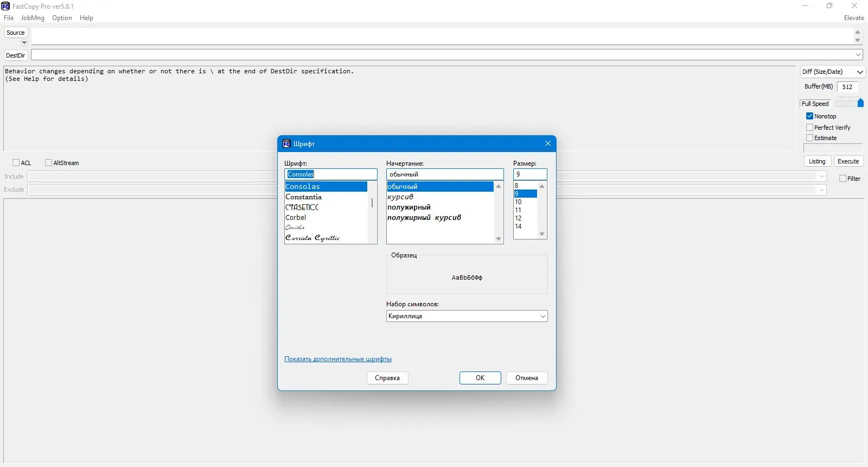Open the Показать дополнительные шрифты link
The width and height of the screenshot is (868, 467).
[338, 359]
